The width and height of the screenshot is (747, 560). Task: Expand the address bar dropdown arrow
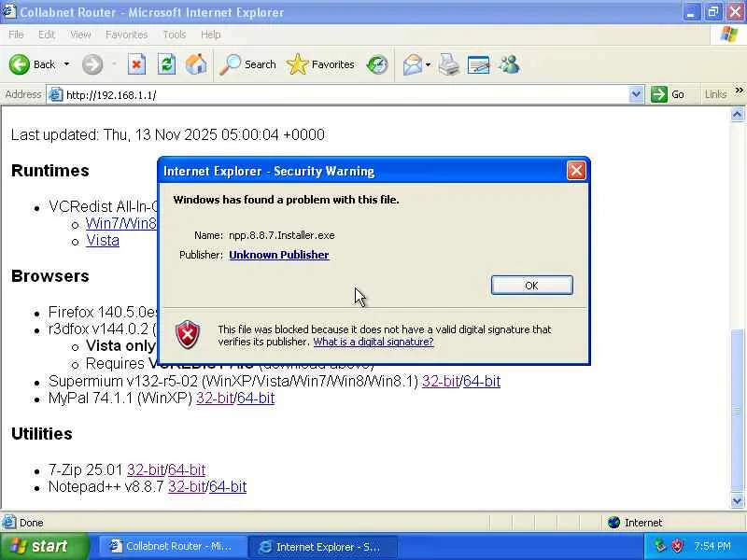(x=636, y=94)
